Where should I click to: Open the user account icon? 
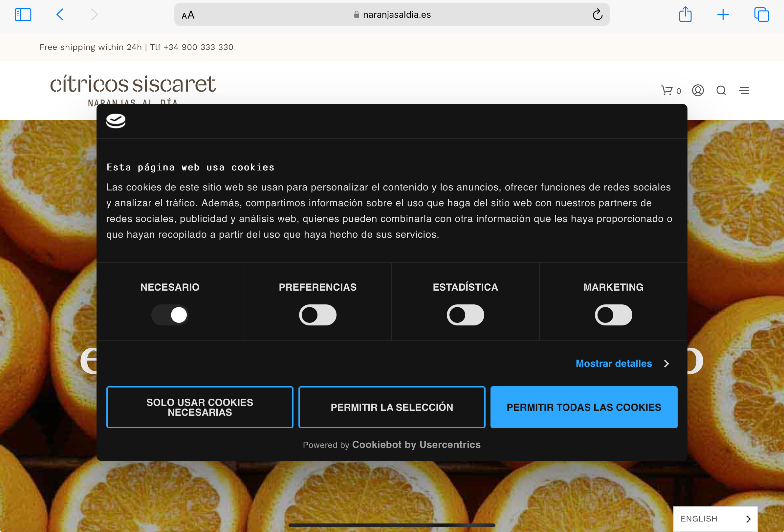[698, 90]
